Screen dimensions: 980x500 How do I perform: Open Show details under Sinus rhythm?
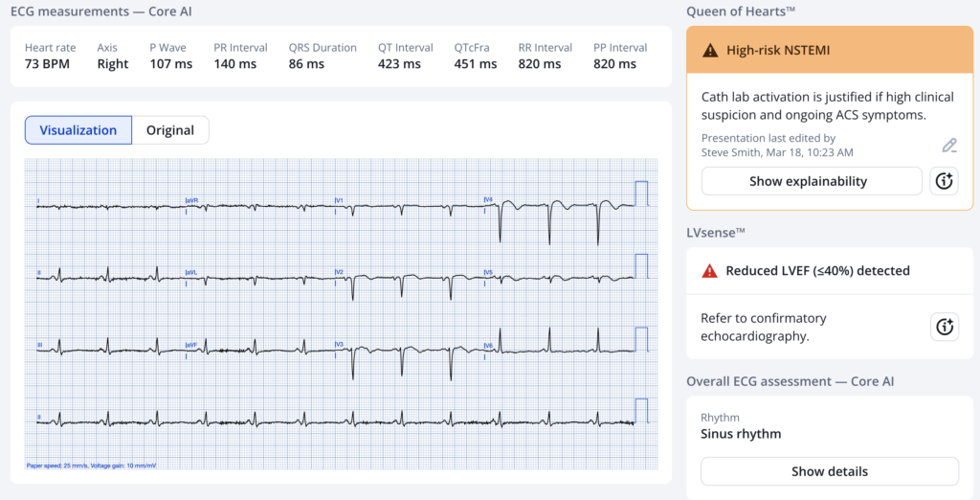pos(829,471)
